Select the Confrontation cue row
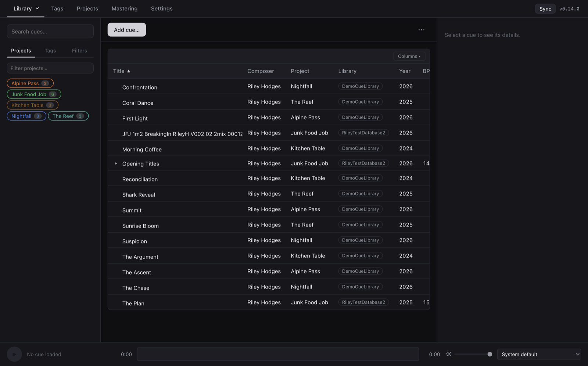The image size is (588, 366). click(269, 86)
